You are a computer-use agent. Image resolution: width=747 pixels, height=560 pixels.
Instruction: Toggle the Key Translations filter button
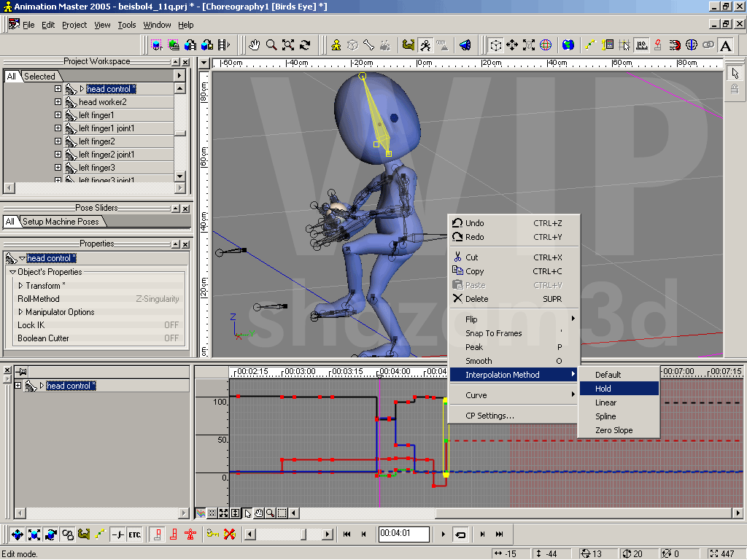[18, 534]
